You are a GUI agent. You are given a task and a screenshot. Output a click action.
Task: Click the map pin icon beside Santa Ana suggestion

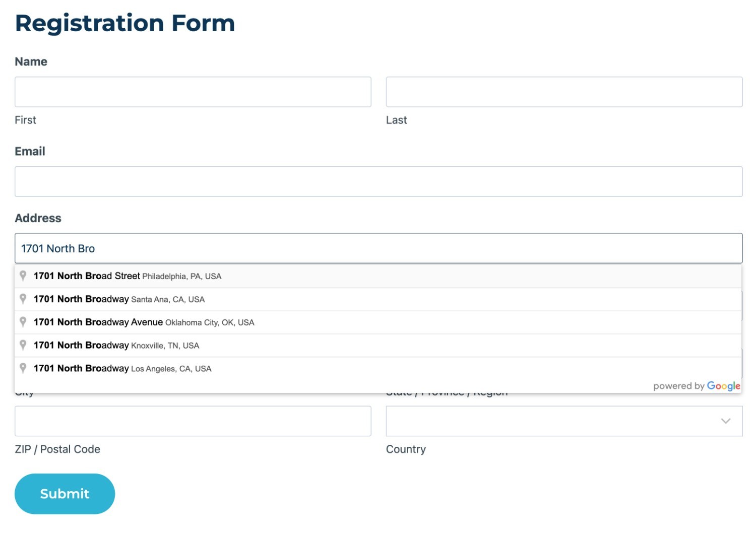[x=23, y=299]
